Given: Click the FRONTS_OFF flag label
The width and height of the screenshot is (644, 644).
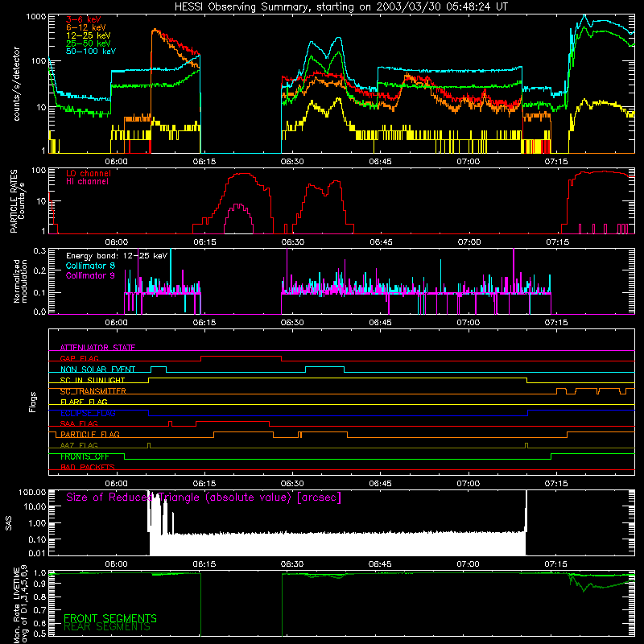Looking at the screenshot, I should (x=85, y=456).
